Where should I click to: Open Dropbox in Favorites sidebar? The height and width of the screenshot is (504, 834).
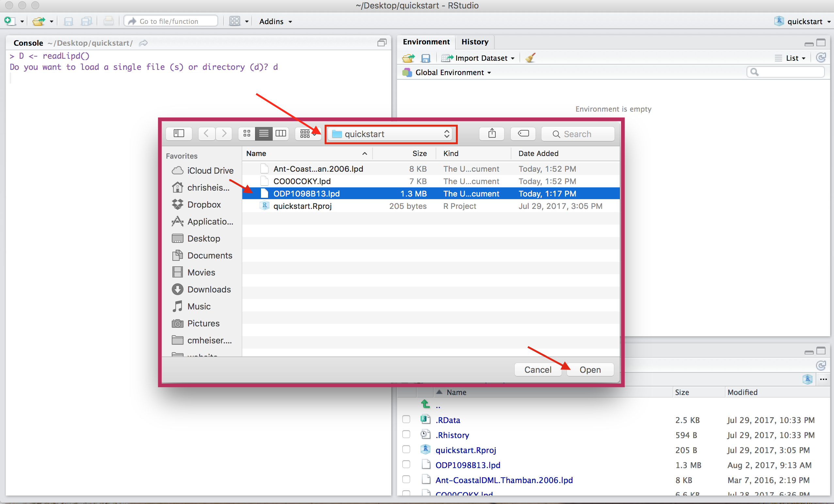click(x=196, y=204)
